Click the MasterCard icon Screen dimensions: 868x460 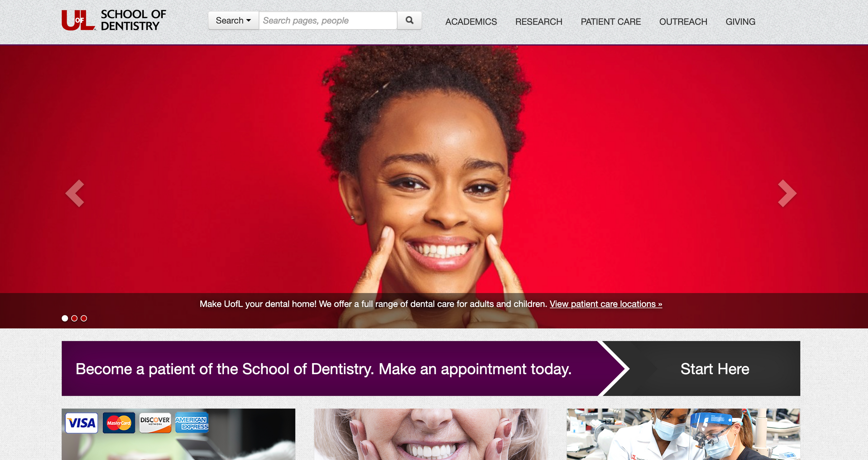119,423
